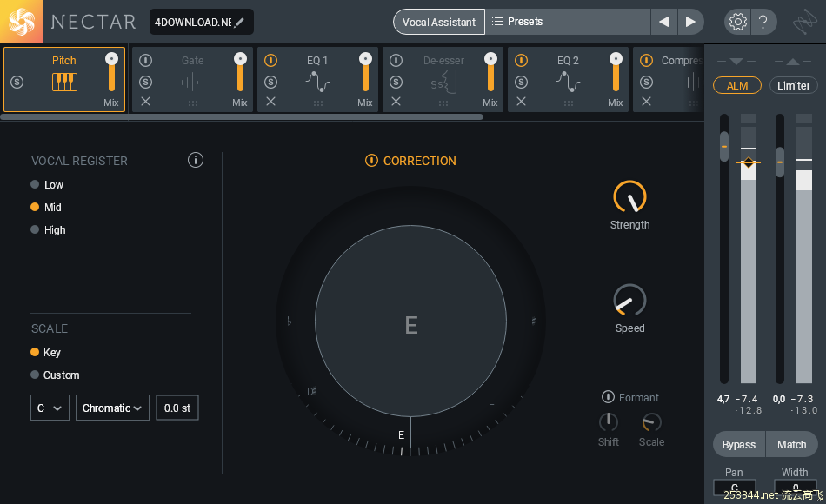Toggle EQ 1 module power button

pyautogui.click(x=270, y=61)
